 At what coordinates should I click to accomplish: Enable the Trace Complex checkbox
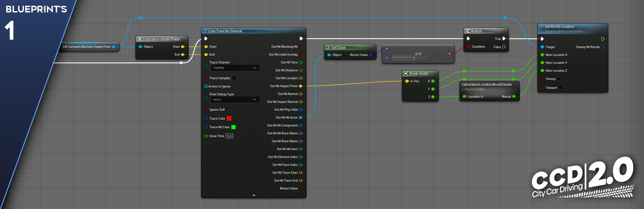click(x=234, y=78)
